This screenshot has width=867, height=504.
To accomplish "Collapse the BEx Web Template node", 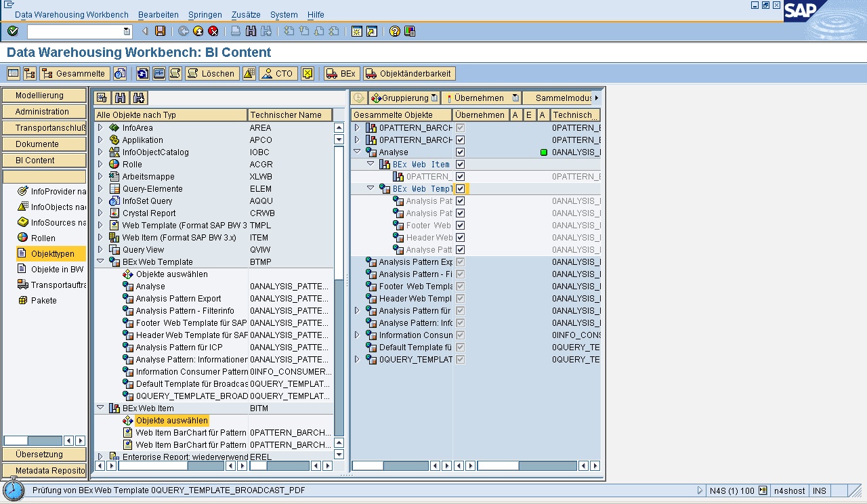I will pos(100,262).
